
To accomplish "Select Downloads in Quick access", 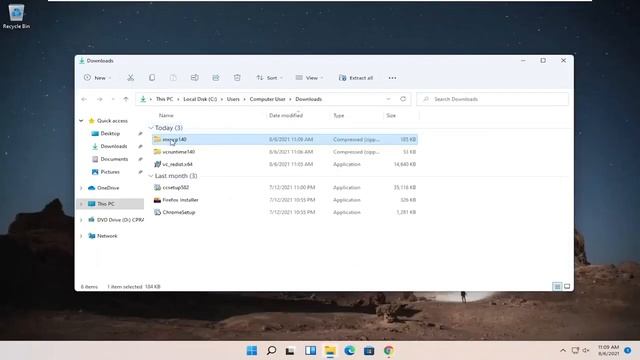I will [x=114, y=146].
